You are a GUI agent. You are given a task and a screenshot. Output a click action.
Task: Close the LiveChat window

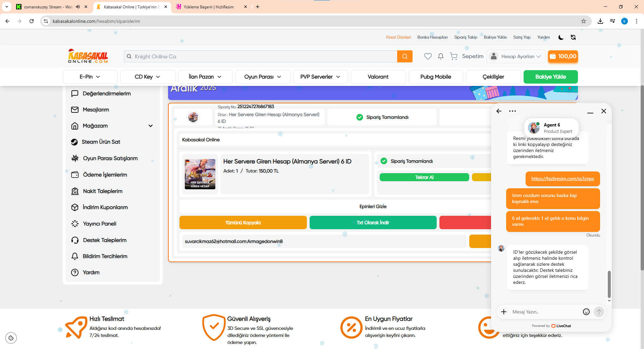coord(604,111)
